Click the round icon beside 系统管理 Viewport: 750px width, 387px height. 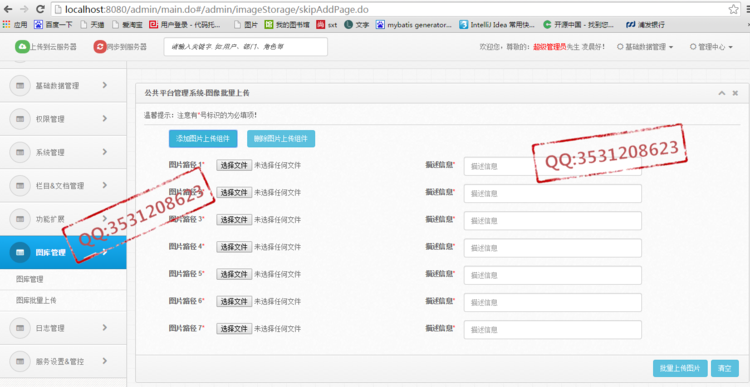click(x=20, y=152)
